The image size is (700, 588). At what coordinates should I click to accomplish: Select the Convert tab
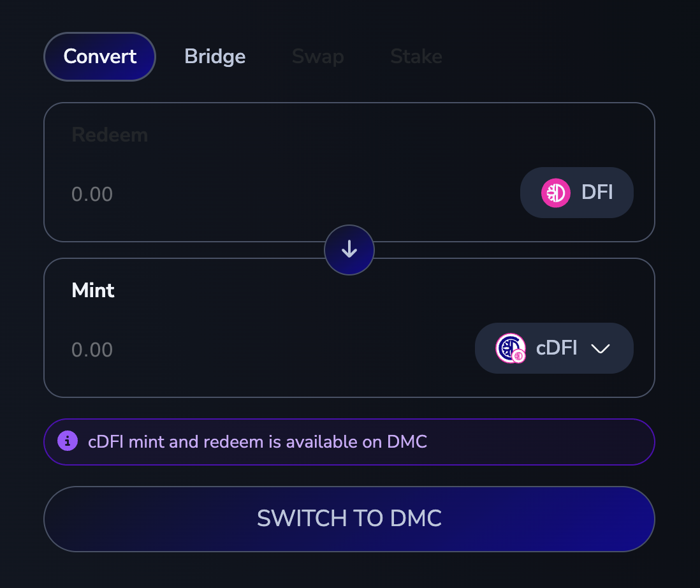[100, 57]
